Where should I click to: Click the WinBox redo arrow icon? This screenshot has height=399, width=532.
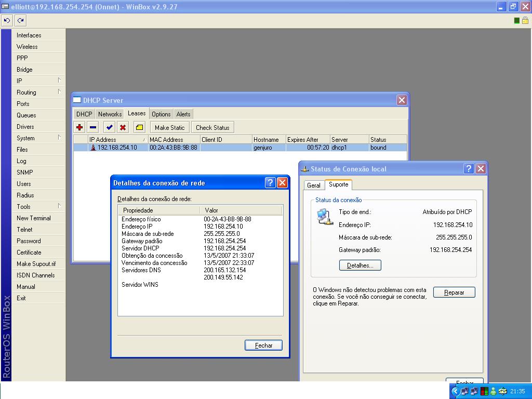point(21,21)
